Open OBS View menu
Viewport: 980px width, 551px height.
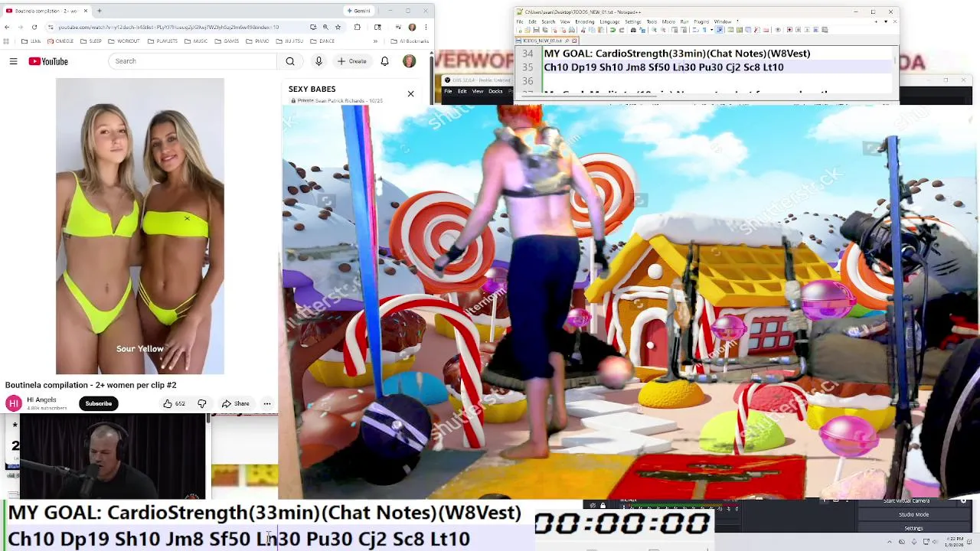pyautogui.click(x=478, y=92)
